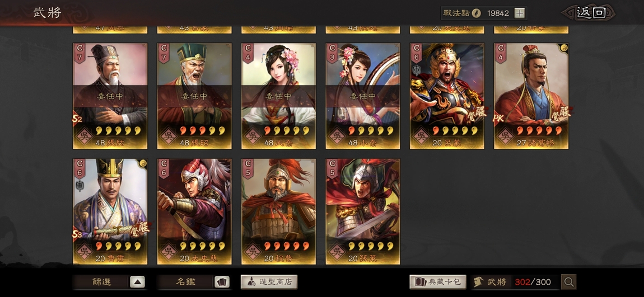Select the 張紘 general card
Viewport: 644px width, 297px height.
point(110,96)
